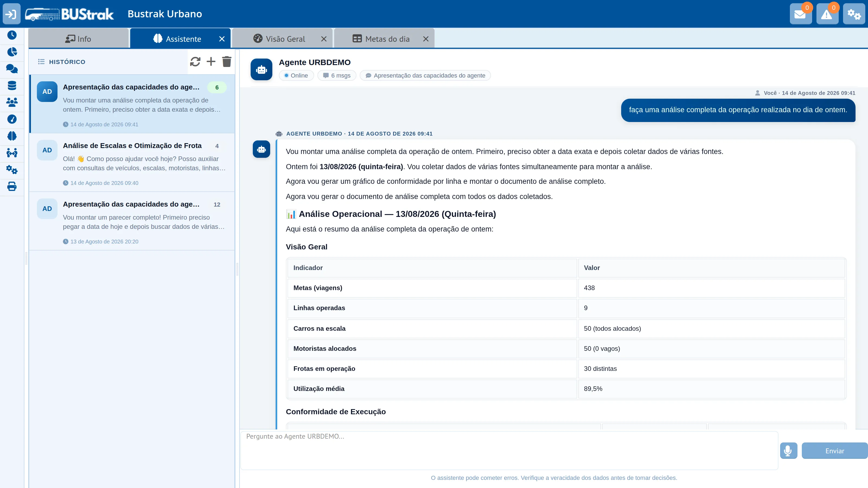Delete history with the trash icon

click(227, 62)
